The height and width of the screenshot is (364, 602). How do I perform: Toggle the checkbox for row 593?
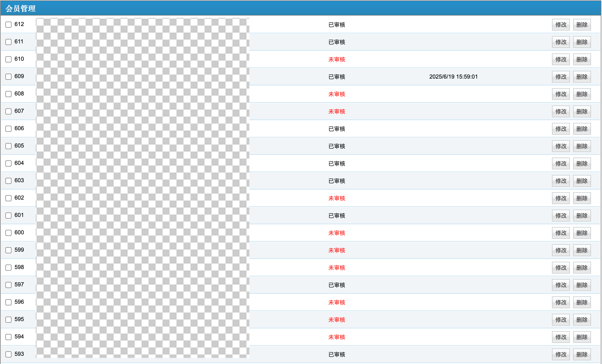(x=8, y=354)
